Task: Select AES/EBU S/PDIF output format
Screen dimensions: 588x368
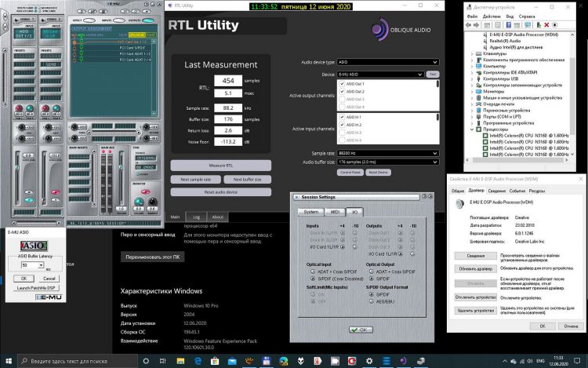Action: (372, 301)
